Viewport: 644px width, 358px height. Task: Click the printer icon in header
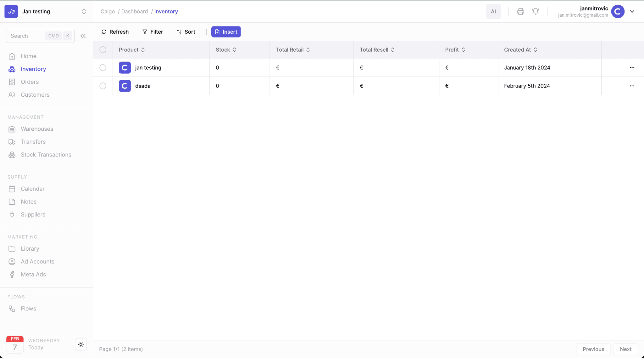click(x=520, y=12)
